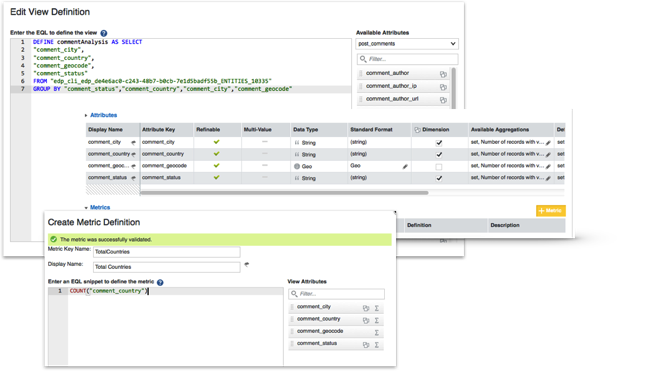Focus the Available Attributes filter field
The height and width of the screenshot is (371, 650).
[407, 59]
